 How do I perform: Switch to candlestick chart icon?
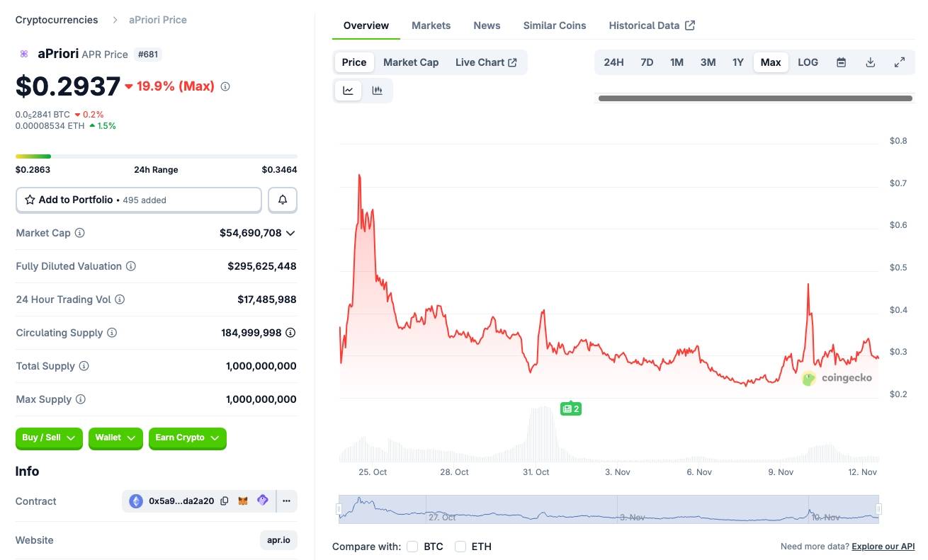[378, 90]
